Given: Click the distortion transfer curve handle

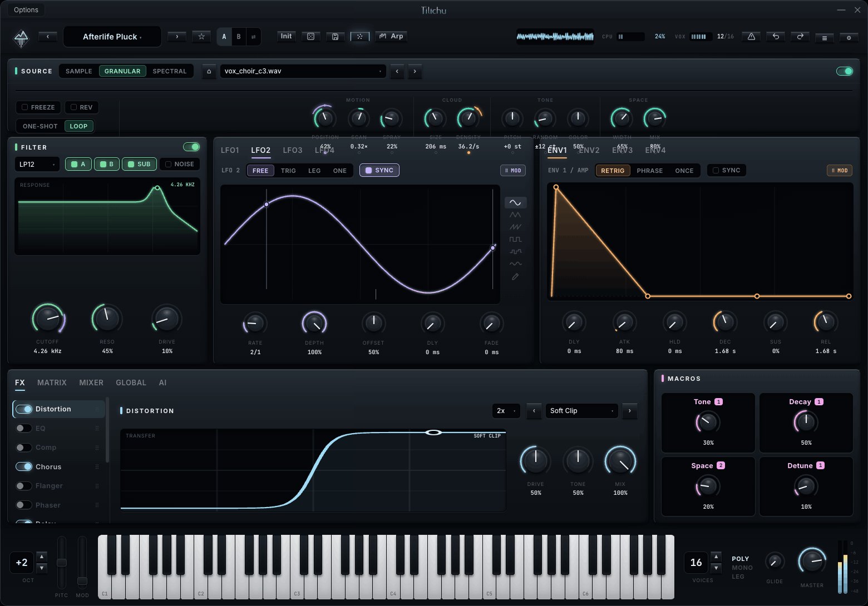Looking at the screenshot, I should [x=433, y=433].
